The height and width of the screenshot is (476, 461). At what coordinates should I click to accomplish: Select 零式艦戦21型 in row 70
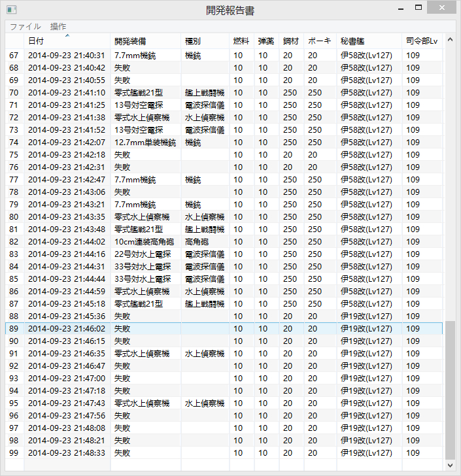coord(139,93)
